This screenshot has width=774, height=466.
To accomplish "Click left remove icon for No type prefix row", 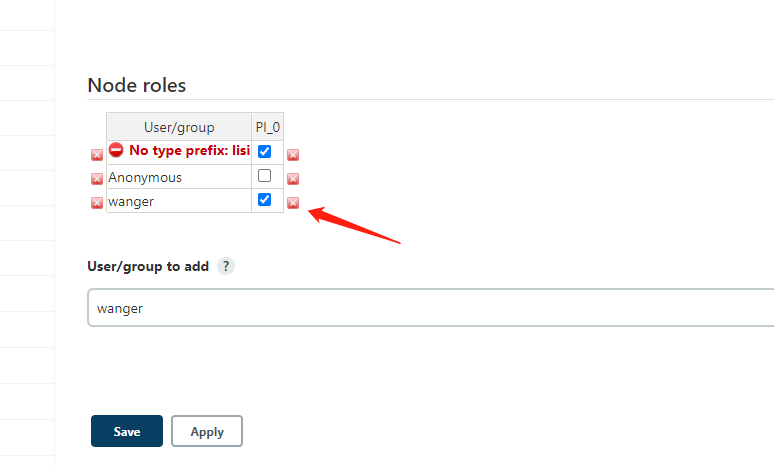I will click(x=97, y=155).
